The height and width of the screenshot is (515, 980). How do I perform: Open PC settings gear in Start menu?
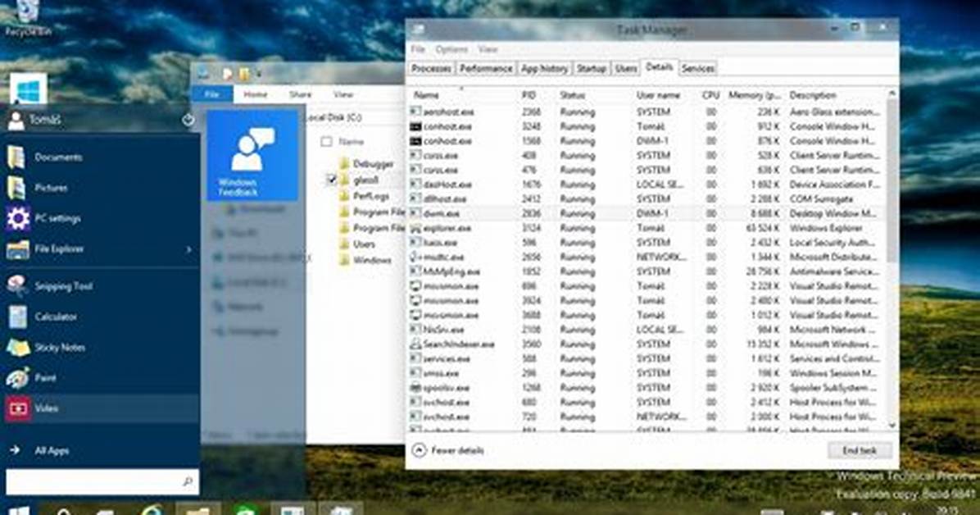pyautogui.click(x=17, y=218)
